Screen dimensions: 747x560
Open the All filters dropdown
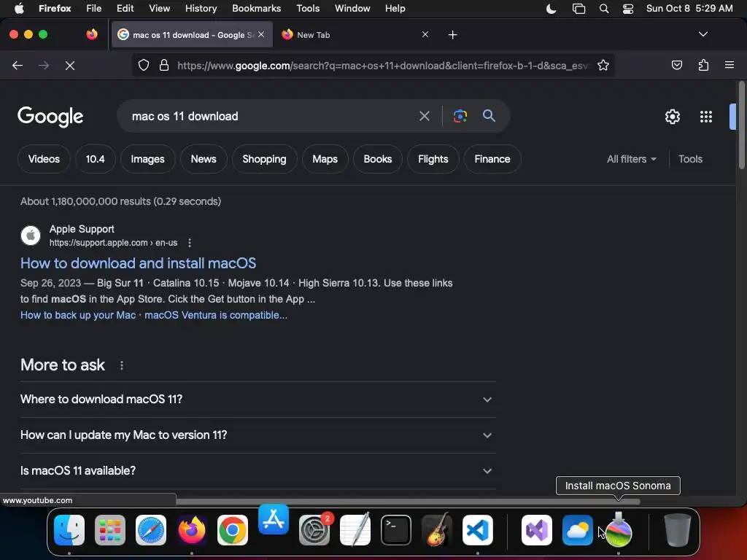click(x=631, y=159)
